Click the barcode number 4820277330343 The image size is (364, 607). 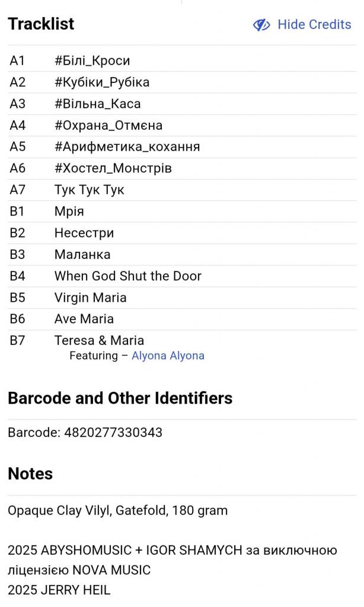111,432
